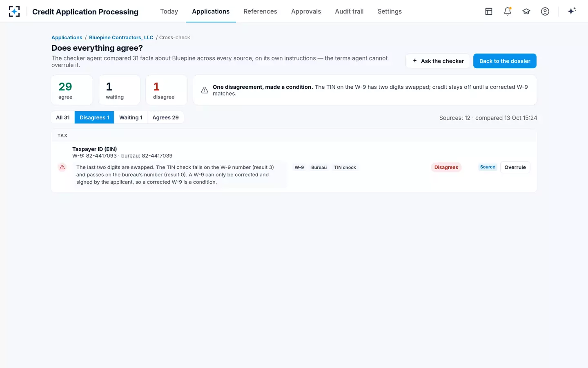
Task: Click the 'One disagreement, made a condition.' text
Action: pyautogui.click(x=263, y=87)
